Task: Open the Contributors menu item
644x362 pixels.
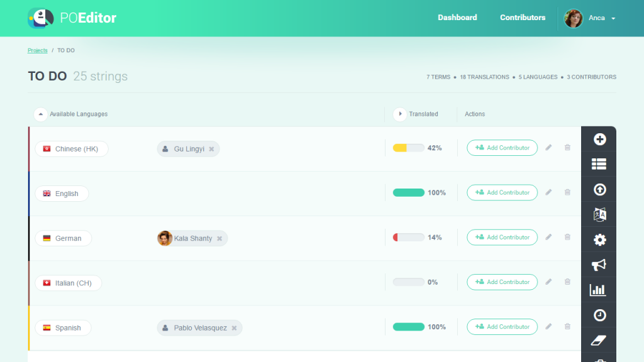Action: (x=523, y=18)
